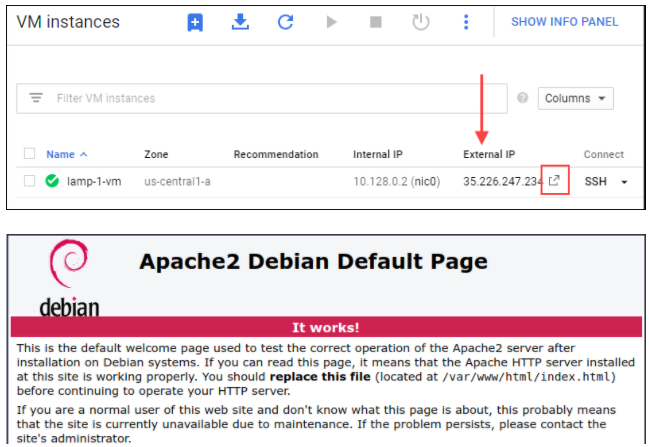Click the /var/www/html/index.html path text
The height and width of the screenshot is (447, 649).
[526, 377]
